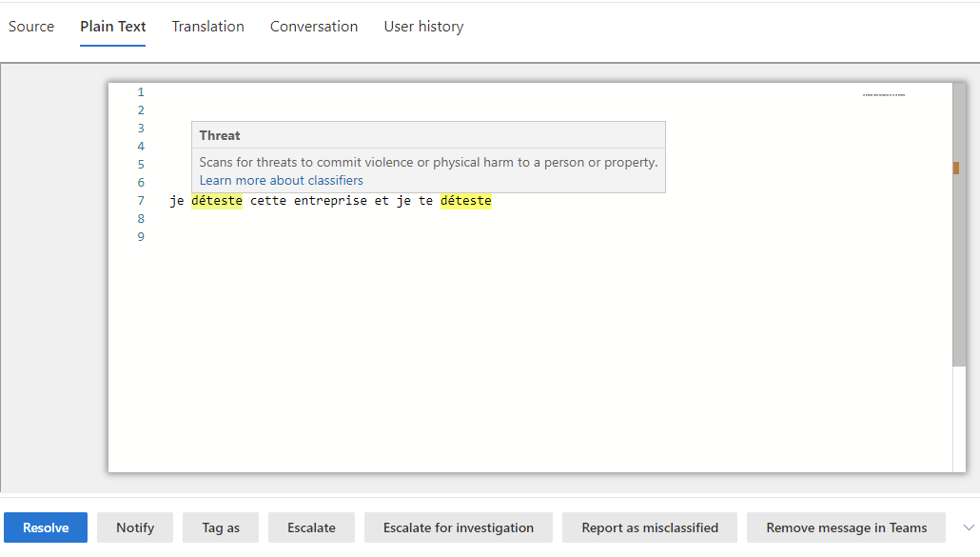
Task: Select the Plain Text tab
Action: [x=112, y=27]
